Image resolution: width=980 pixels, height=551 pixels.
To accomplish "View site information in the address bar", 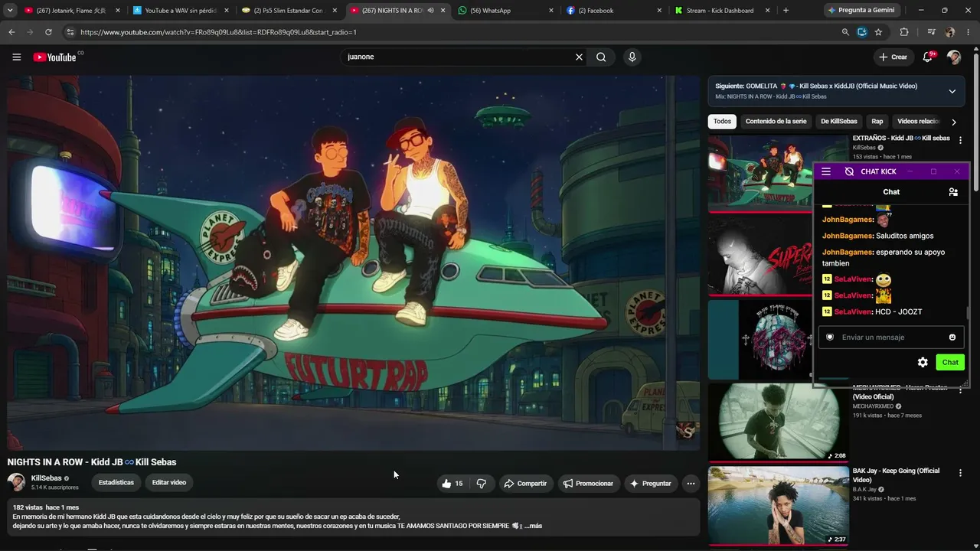I will pyautogui.click(x=70, y=32).
